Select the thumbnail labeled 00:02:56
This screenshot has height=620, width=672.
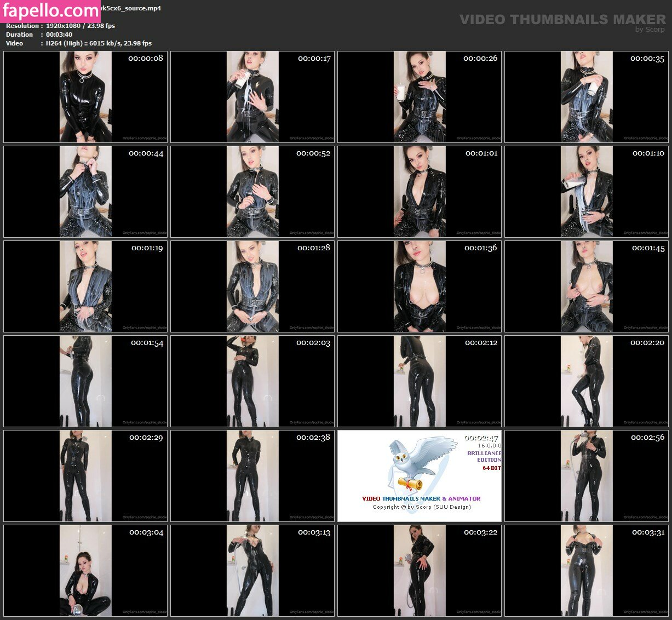pyautogui.click(x=587, y=476)
